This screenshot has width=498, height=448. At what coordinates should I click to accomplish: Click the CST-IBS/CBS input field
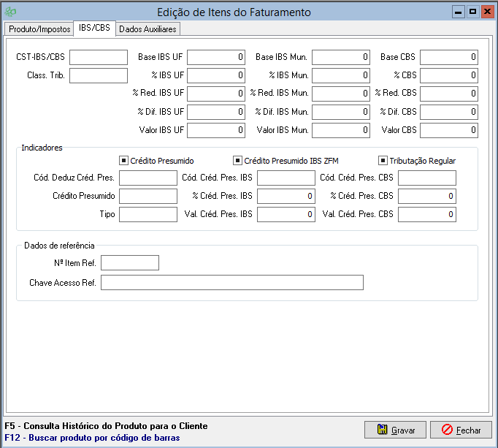(99, 57)
